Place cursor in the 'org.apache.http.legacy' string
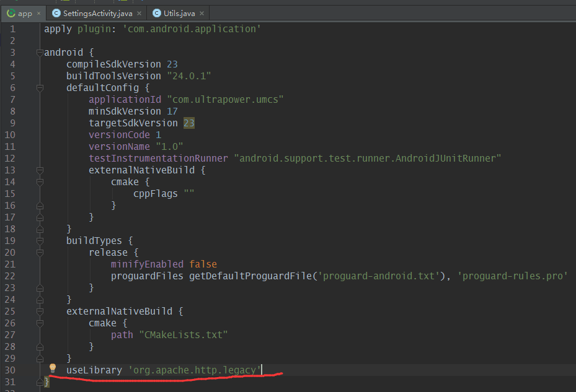 [x=195, y=370]
